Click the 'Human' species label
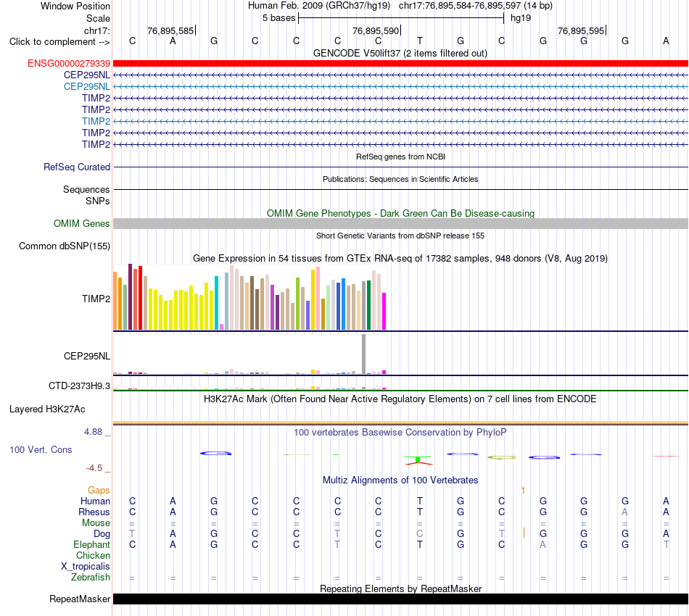Viewport: 689px width, 616px height. coord(95,501)
